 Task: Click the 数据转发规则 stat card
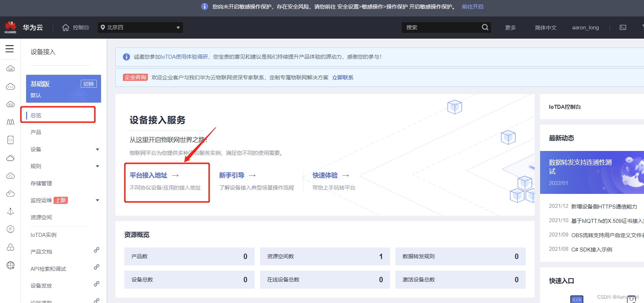[x=460, y=256]
